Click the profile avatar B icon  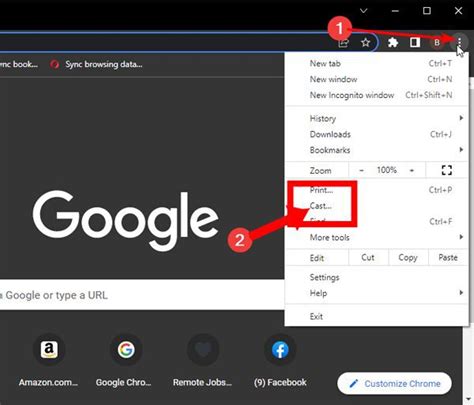pos(437,43)
